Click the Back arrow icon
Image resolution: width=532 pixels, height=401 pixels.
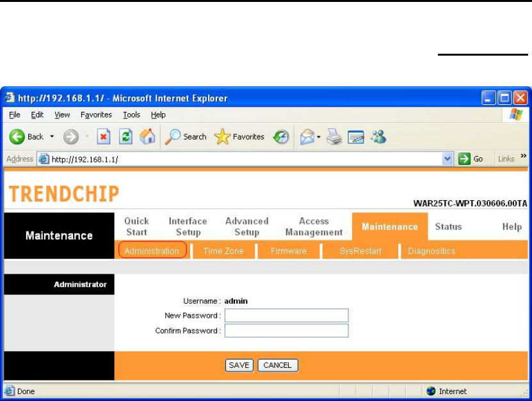pyautogui.click(x=17, y=137)
